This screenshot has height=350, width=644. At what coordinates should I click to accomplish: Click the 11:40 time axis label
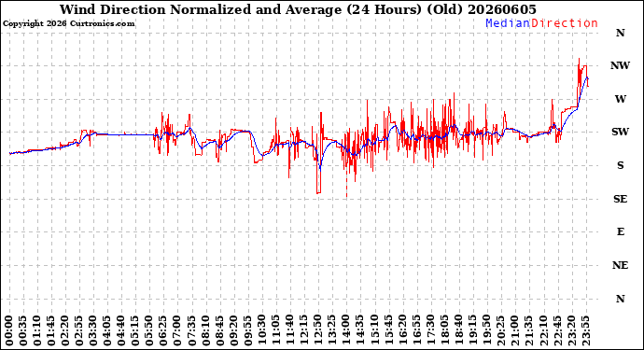tap(289, 330)
